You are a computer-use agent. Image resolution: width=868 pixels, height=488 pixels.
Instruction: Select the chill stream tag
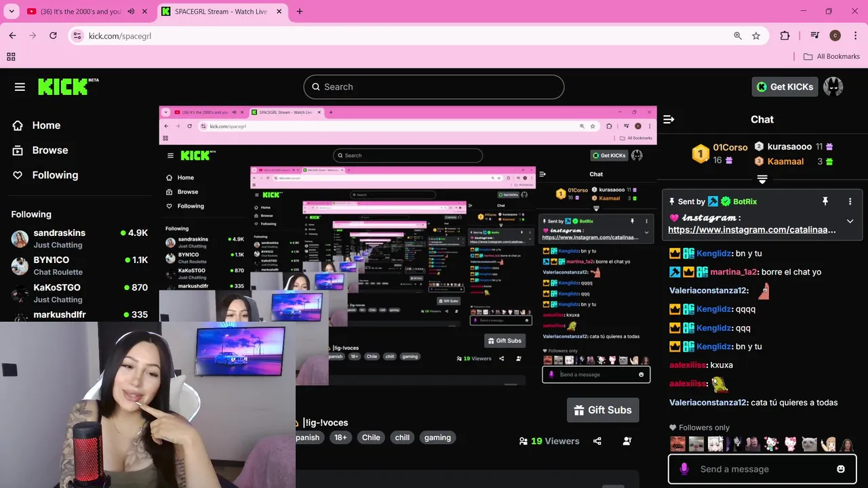[x=402, y=437]
